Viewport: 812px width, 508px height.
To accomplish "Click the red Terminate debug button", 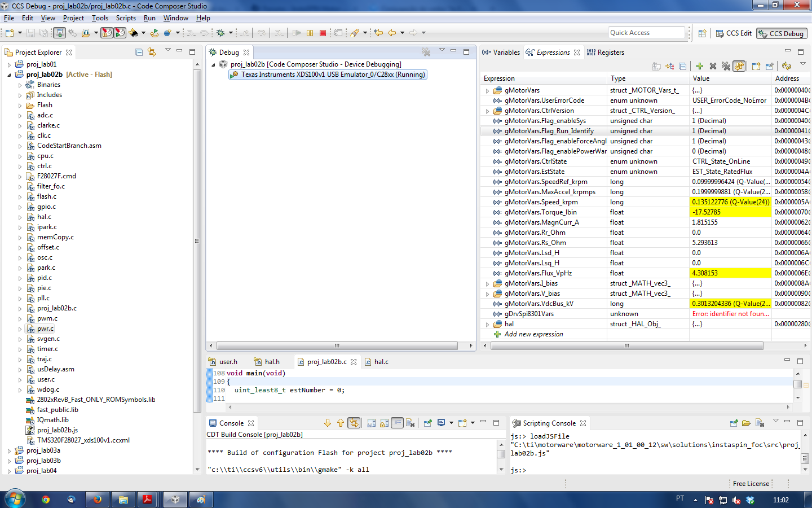I will pyautogui.click(x=323, y=33).
